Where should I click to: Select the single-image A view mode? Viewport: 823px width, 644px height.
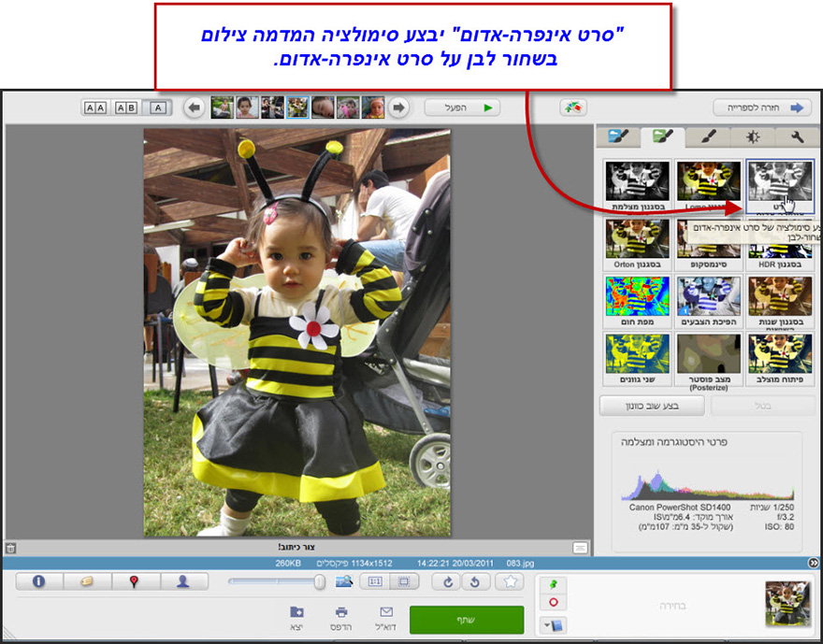coord(155,107)
